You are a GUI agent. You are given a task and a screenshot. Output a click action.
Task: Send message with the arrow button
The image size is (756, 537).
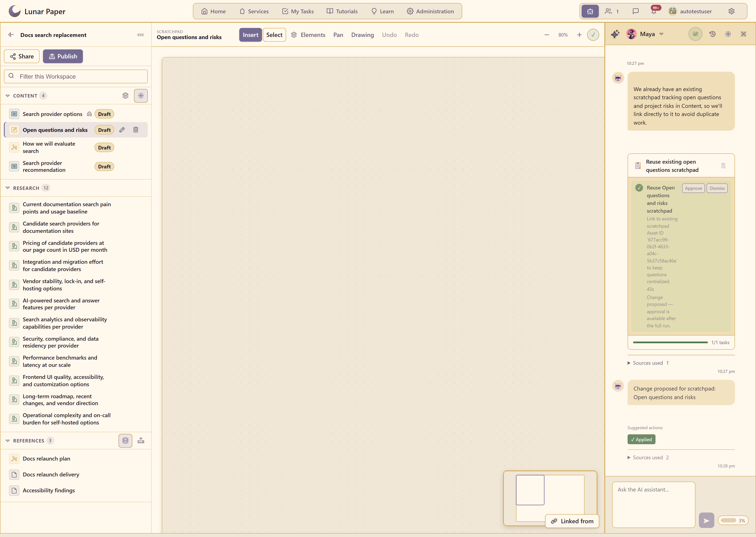(706, 520)
